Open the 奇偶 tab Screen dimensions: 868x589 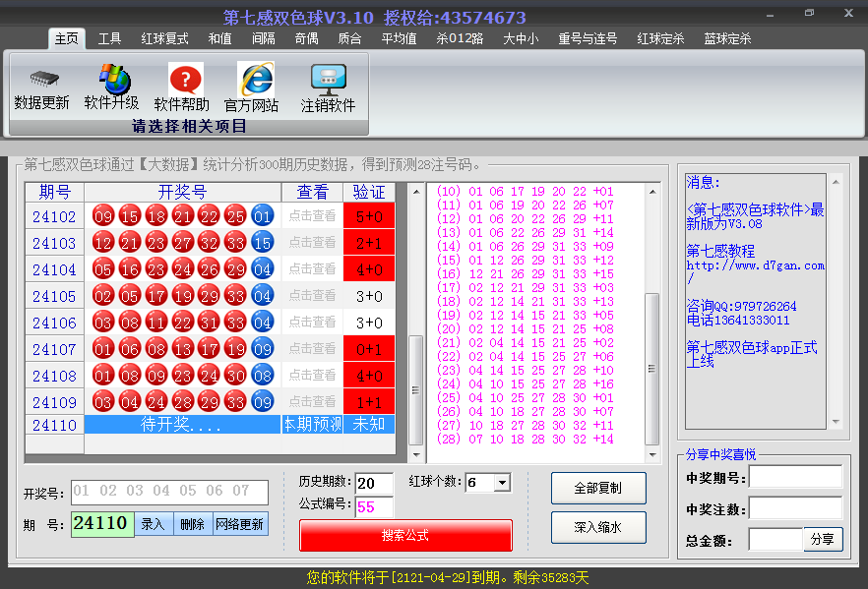(x=307, y=38)
